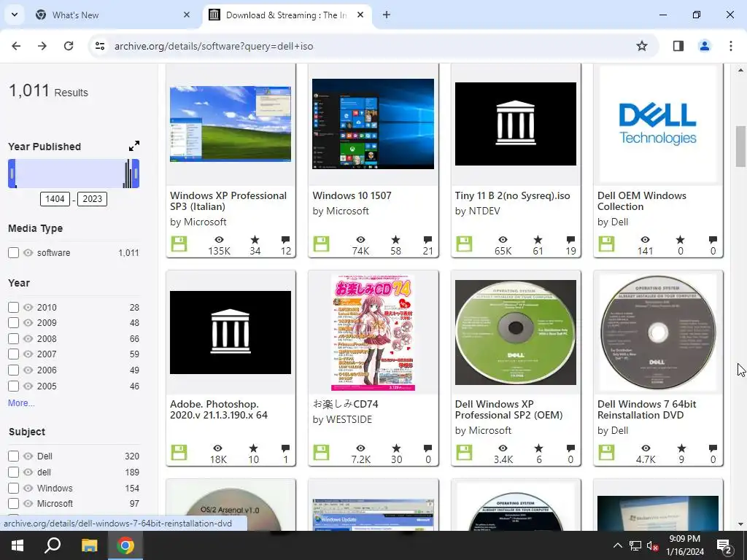This screenshot has height=560, width=747.
Task: Click views eye icon on Adobe Photoshop card
Action: click(x=217, y=448)
